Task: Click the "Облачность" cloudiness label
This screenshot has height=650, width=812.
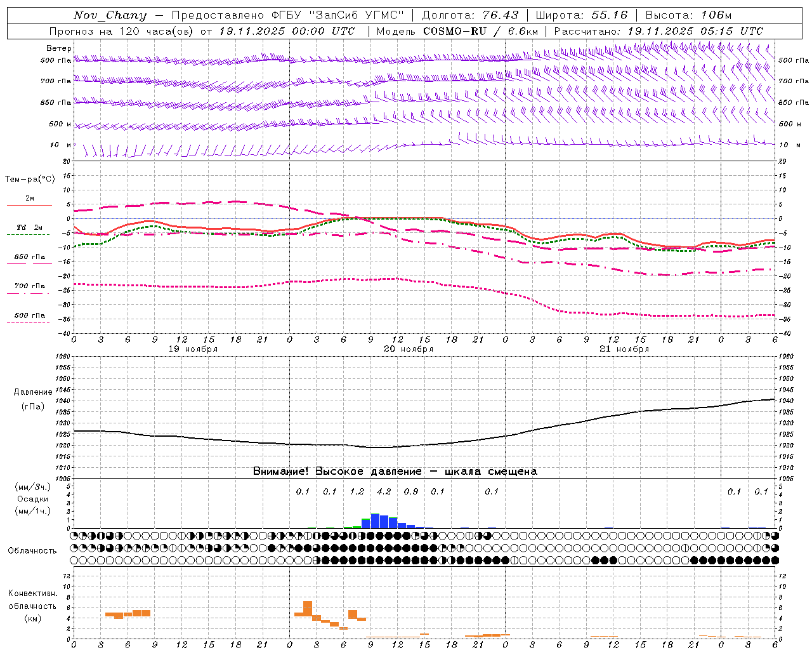Action: coord(32,551)
